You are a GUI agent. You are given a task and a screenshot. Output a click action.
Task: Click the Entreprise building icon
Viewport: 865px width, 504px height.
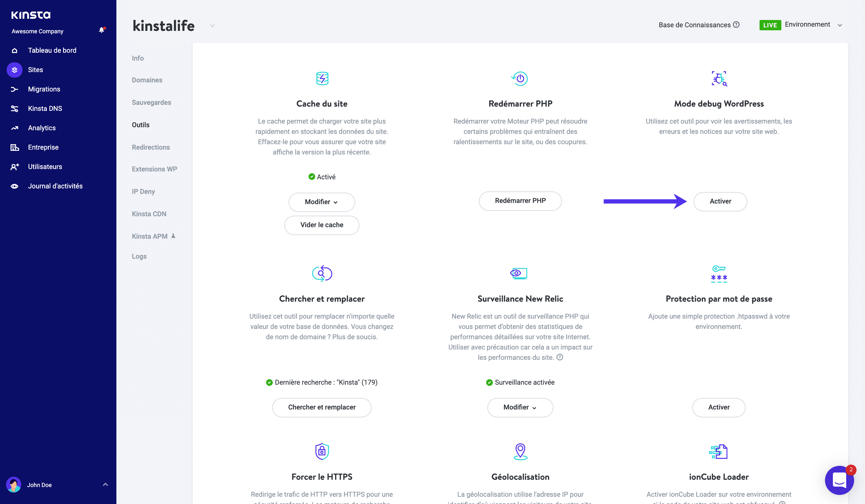[15, 147]
